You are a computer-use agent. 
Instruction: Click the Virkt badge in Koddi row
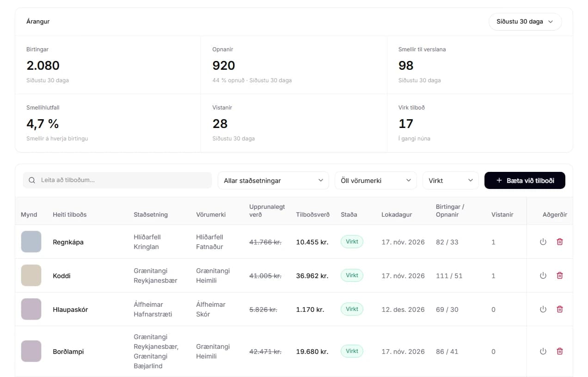click(352, 275)
